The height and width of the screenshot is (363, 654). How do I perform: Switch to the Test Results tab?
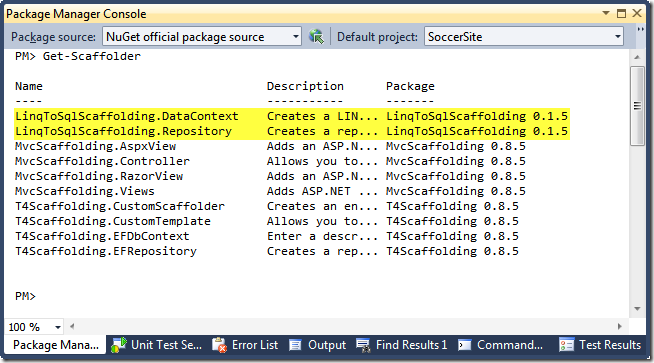point(600,345)
